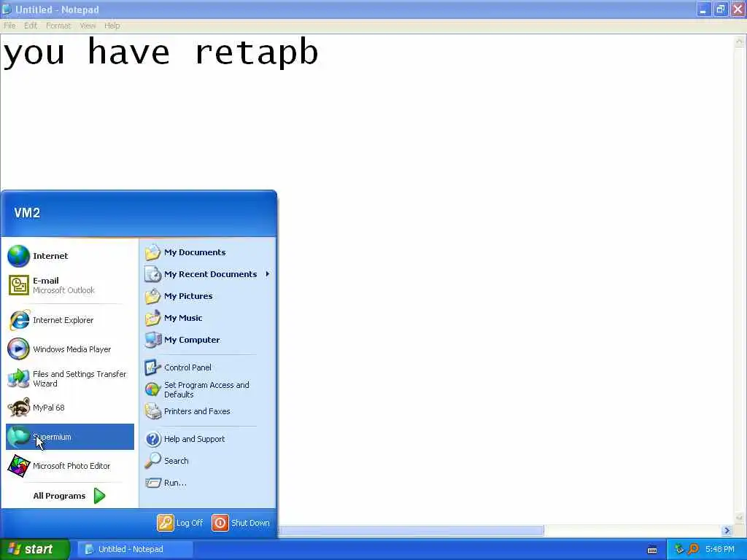Click the on-screen keyboard tray icon
The width and height of the screenshot is (747, 560).
coord(652,550)
